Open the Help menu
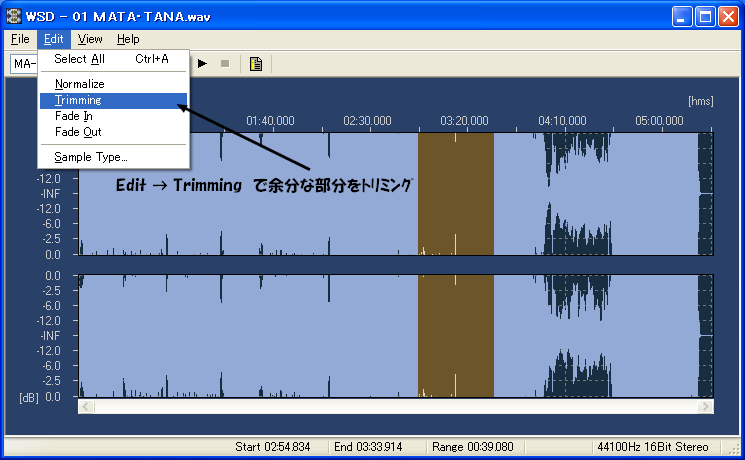745x460 pixels. tap(128, 39)
